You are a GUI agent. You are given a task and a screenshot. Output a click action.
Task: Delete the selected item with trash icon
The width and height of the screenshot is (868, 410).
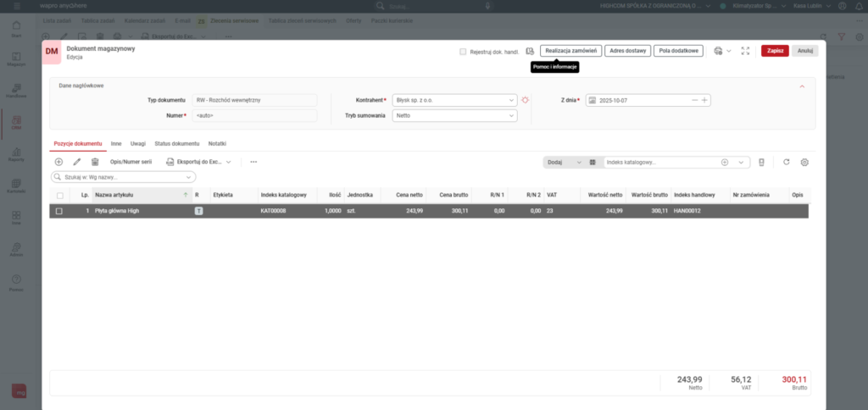[x=95, y=162]
